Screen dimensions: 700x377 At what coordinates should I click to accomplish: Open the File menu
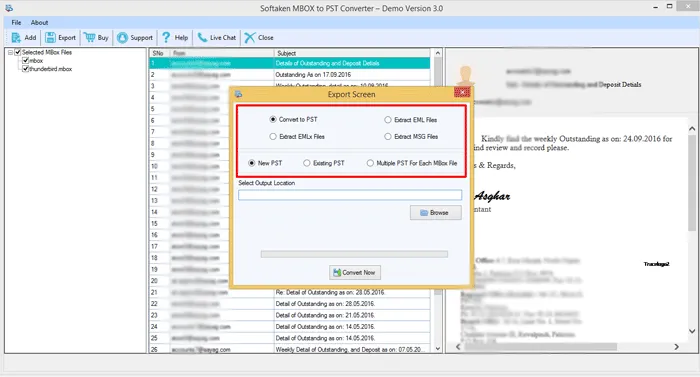[x=17, y=22]
